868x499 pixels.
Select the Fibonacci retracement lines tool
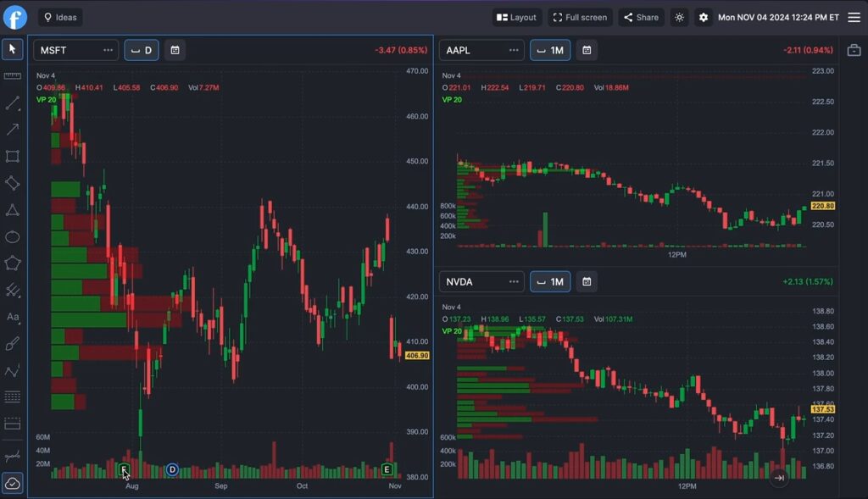click(12, 396)
